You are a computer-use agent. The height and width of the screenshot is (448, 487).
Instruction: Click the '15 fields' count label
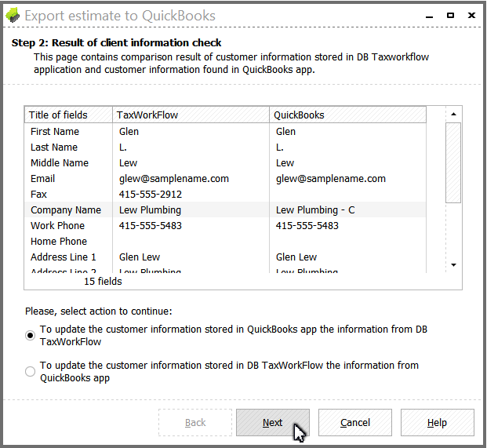pyautogui.click(x=103, y=281)
